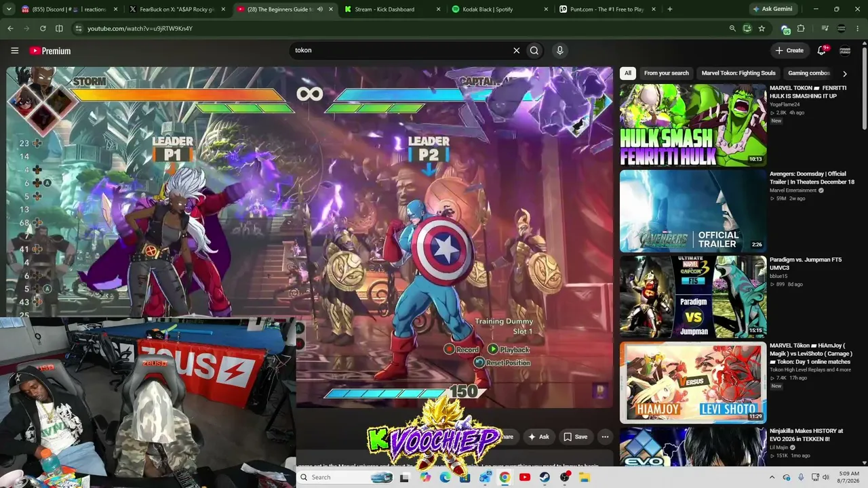Click the Chrome address bar URL
Image resolution: width=868 pixels, height=488 pixels.
point(140,28)
